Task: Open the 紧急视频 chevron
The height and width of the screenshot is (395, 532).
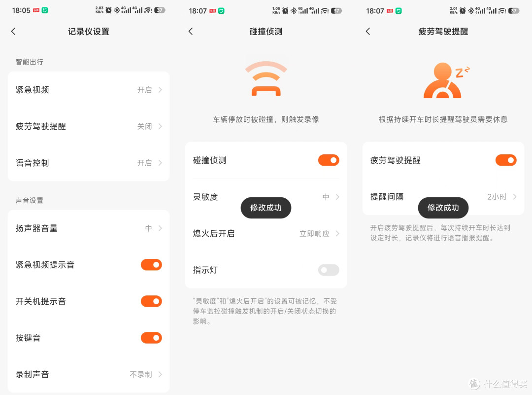Action: (x=160, y=90)
